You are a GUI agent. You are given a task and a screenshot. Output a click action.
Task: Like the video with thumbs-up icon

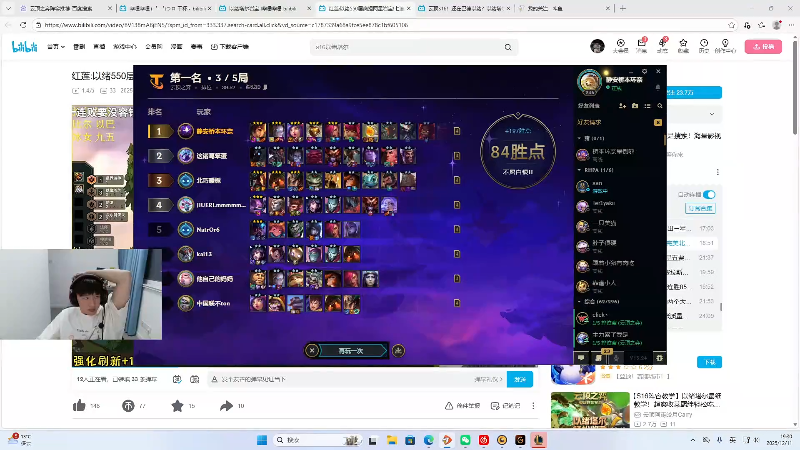point(79,406)
